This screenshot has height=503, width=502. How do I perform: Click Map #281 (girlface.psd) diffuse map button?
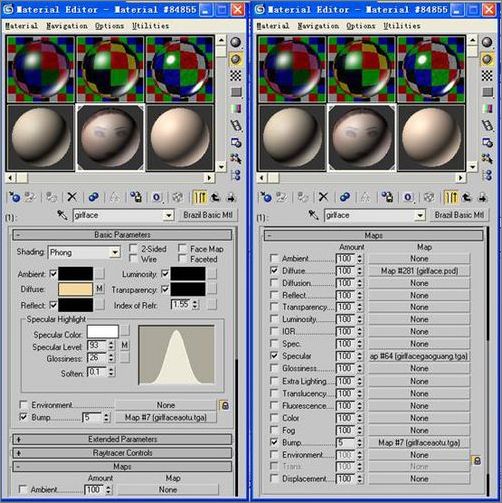tap(419, 271)
